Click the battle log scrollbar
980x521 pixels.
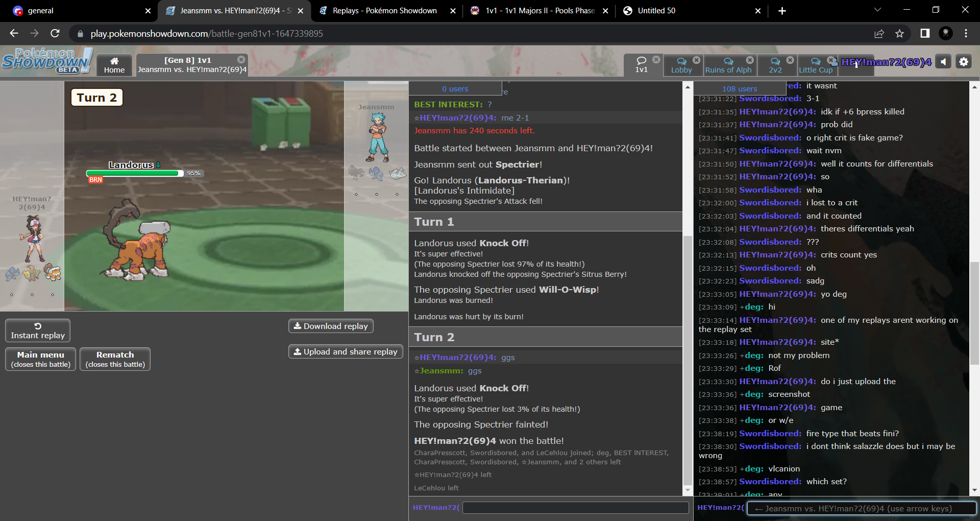(x=688, y=360)
